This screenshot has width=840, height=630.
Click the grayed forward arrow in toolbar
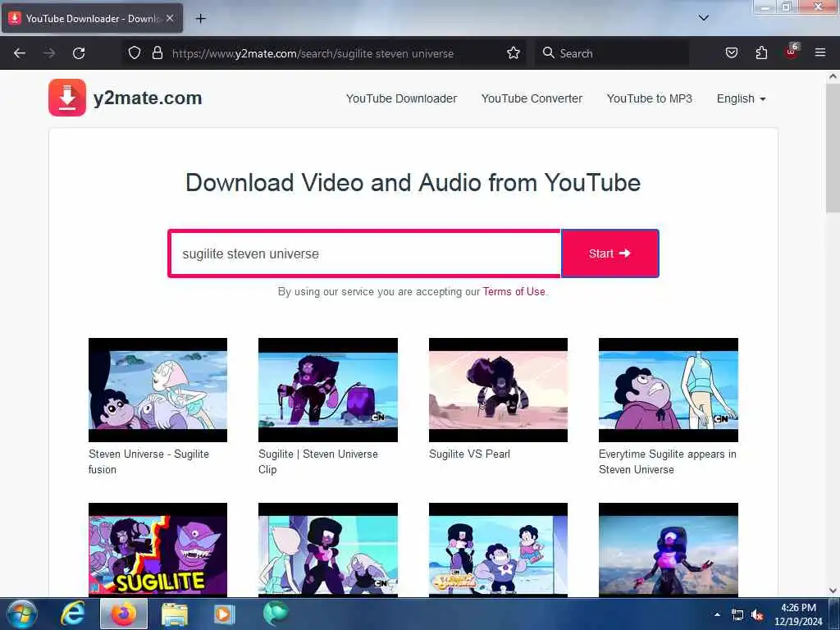coord(49,53)
